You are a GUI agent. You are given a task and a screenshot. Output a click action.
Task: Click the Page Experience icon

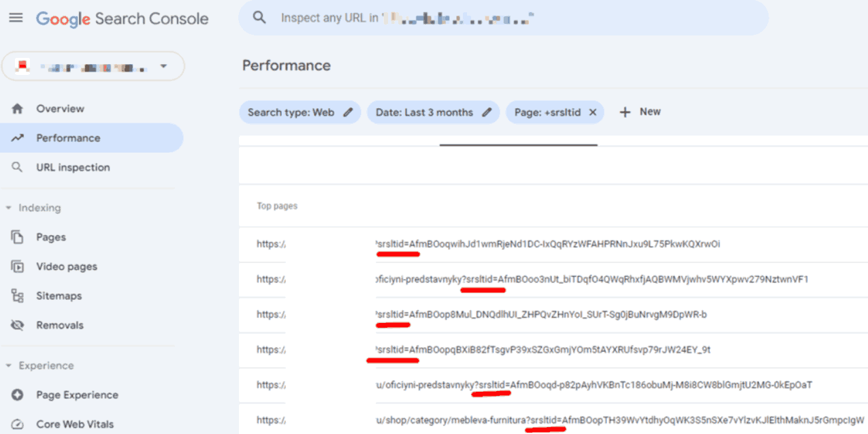coord(18,395)
